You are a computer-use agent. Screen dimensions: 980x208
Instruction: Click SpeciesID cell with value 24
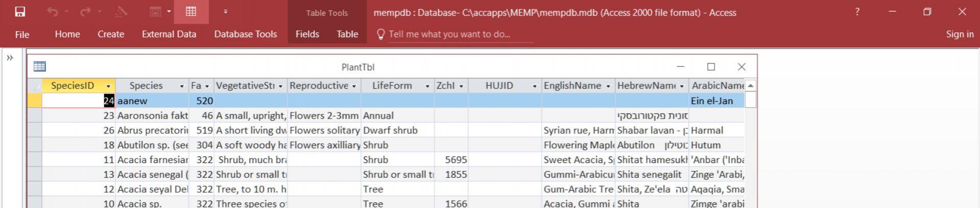[79, 101]
